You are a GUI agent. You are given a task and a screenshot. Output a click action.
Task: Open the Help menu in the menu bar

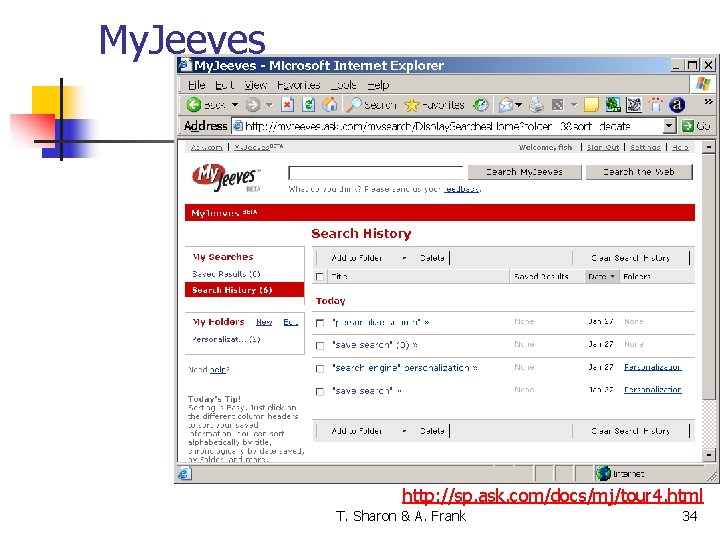[378, 85]
